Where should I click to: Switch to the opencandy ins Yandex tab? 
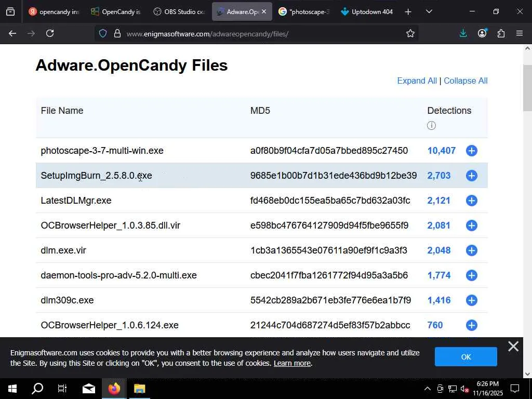54,12
